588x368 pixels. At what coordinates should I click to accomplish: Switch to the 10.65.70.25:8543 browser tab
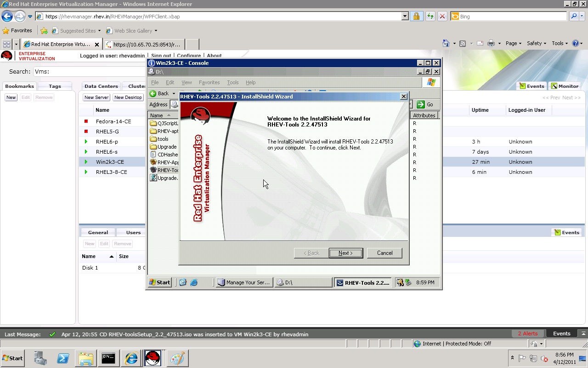pos(144,44)
